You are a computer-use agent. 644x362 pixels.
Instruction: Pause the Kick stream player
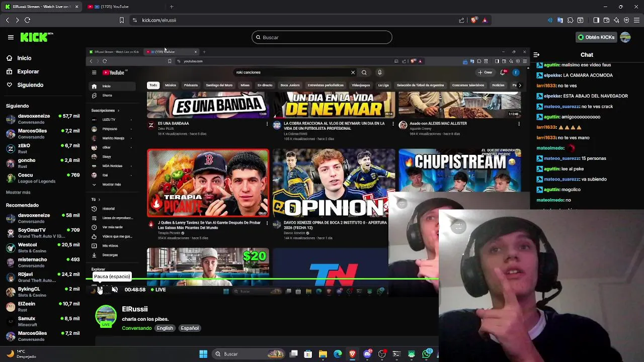click(100, 290)
